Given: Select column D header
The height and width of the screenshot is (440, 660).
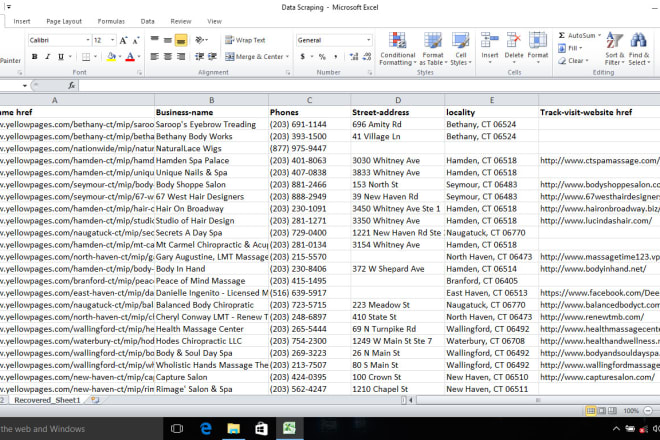Looking at the screenshot, I should (x=398, y=100).
